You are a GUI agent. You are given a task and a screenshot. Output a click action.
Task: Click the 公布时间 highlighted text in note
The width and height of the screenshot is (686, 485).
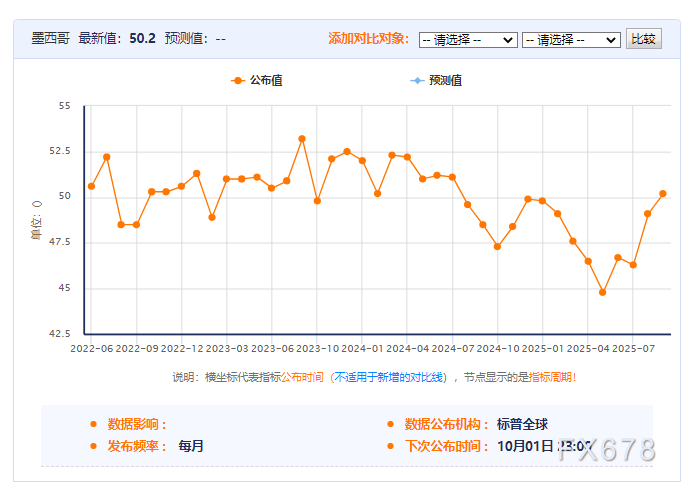(303, 377)
